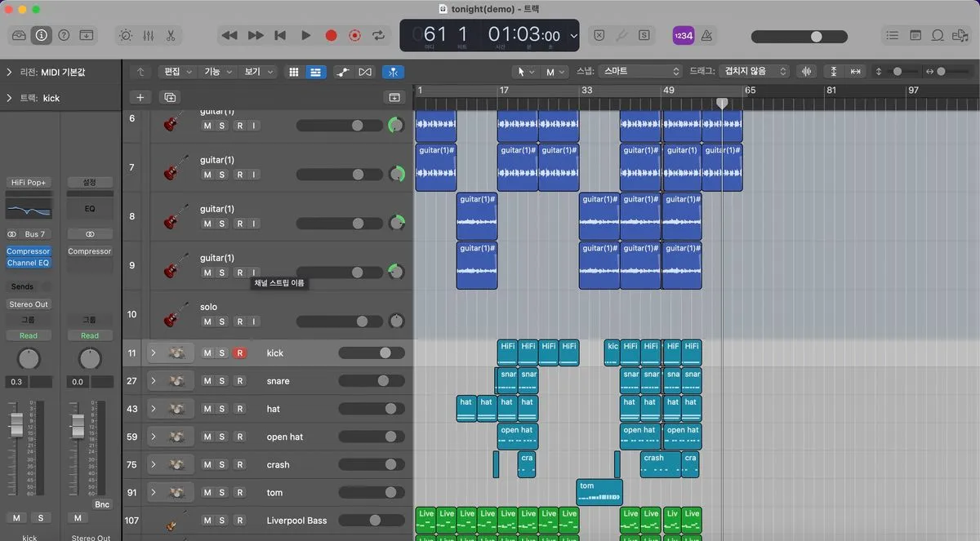Image resolution: width=980 pixels, height=541 pixels.
Task: Mute the solo guitar track
Action: (207, 321)
